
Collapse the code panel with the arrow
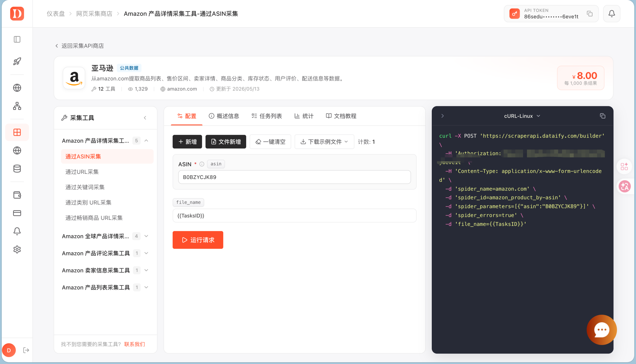click(442, 116)
